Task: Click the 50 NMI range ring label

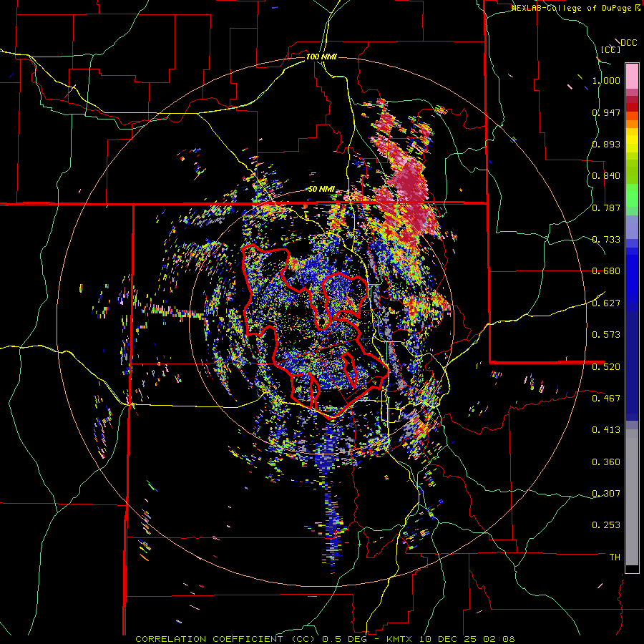Action: tap(321, 190)
